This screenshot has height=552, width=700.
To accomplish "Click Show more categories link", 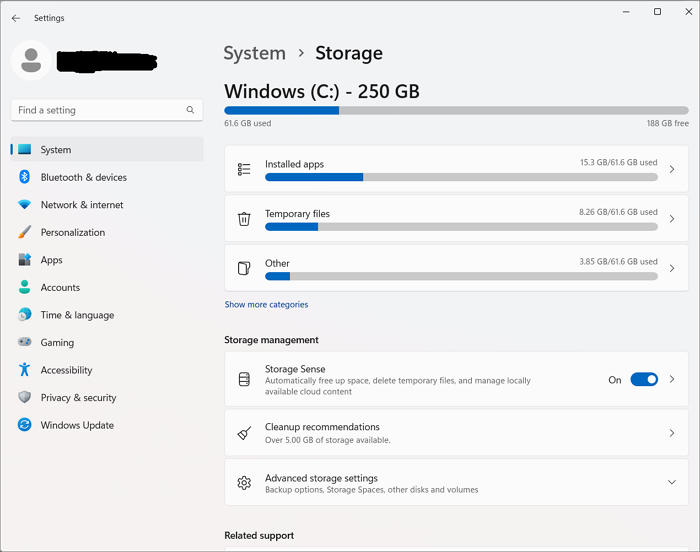I will [266, 304].
